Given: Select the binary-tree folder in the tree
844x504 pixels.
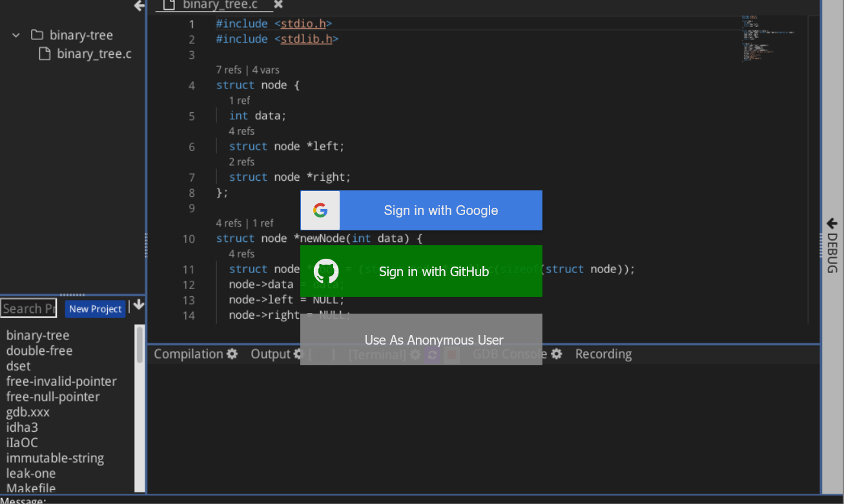Looking at the screenshot, I should (x=81, y=35).
